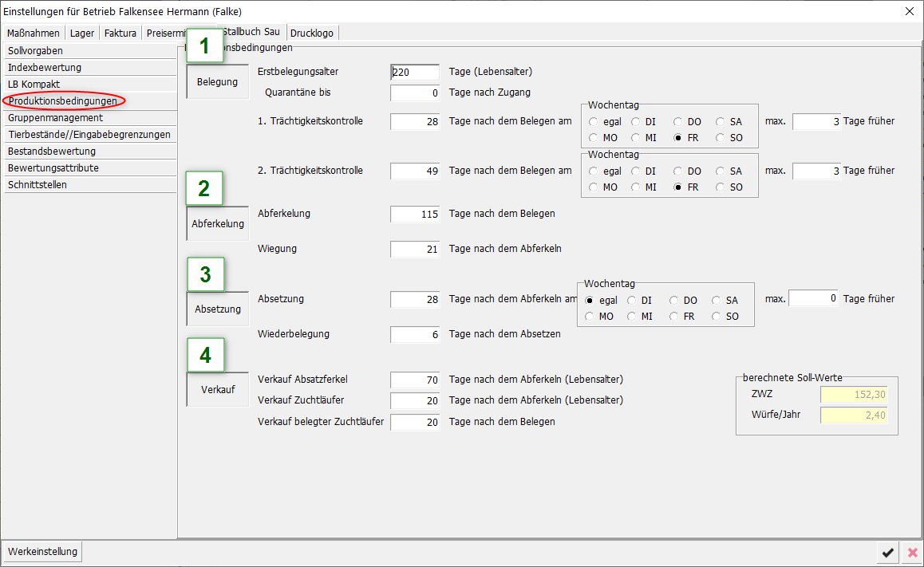Cancel with the red X icon
This screenshot has height=567, width=924.
point(912,553)
